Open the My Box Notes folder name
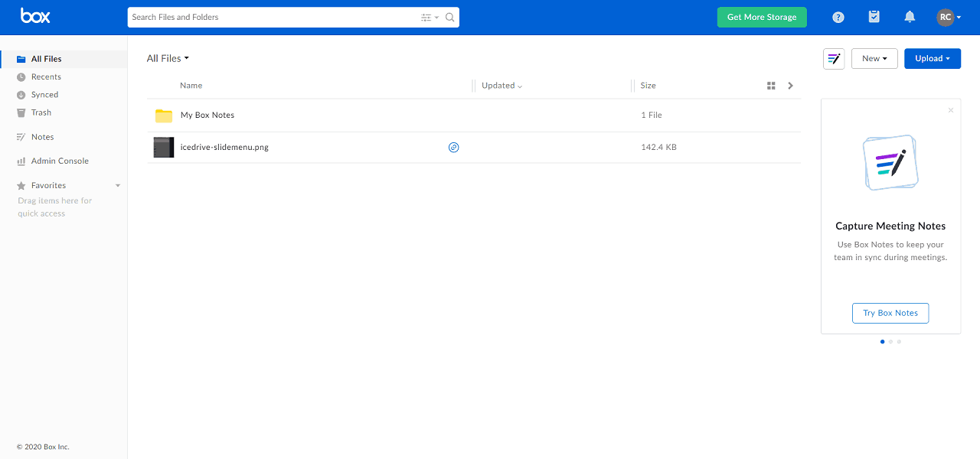The height and width of the screenshot is (459, 980). tap(207, 115)
